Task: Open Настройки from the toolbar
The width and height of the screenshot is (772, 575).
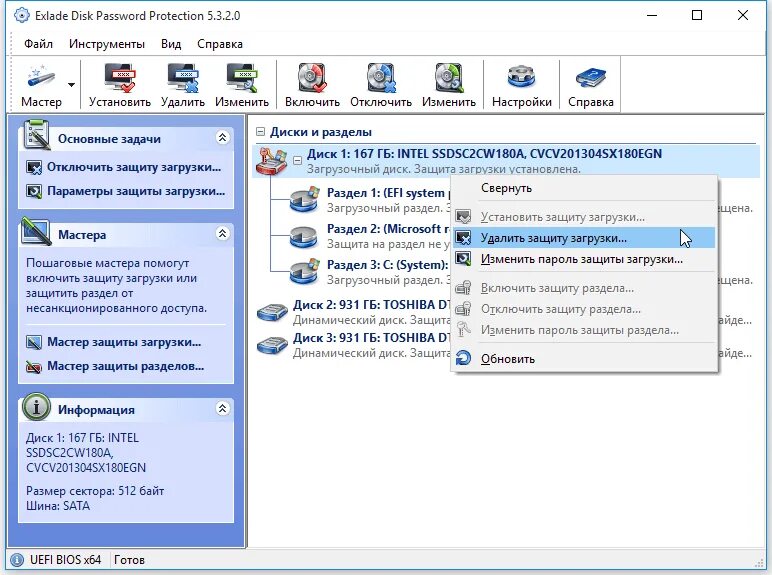Action: click(x=521, y=85)
